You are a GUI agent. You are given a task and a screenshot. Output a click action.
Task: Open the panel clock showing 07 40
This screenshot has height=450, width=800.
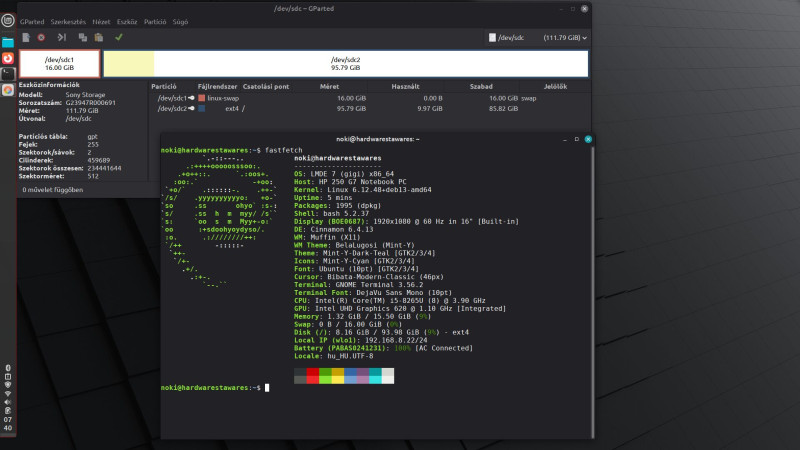click(8, 423)
